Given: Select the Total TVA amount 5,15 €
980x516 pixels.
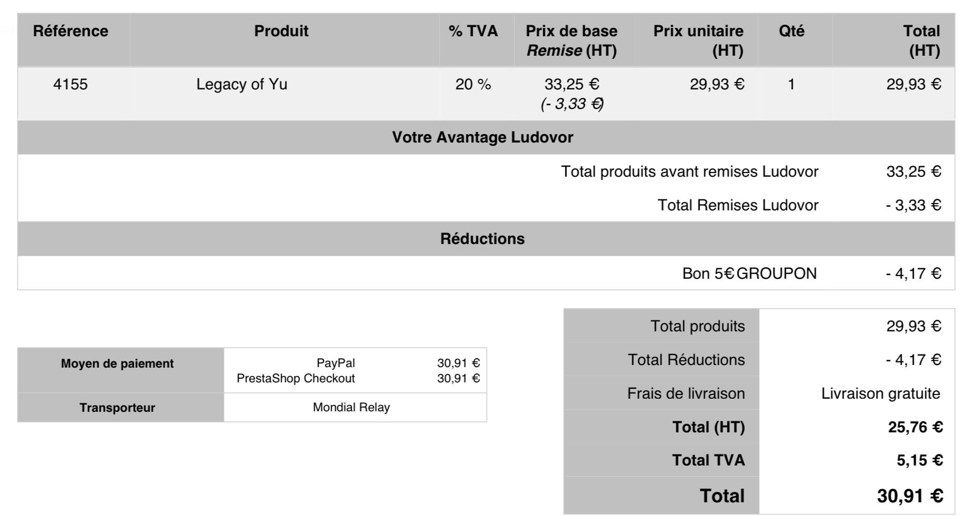Looking at the screenshot, I should [919, 461].
